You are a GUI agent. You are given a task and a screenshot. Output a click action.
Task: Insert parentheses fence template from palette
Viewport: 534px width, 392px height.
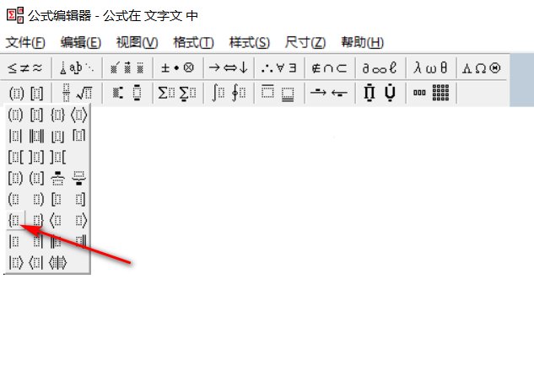[15, 115]
